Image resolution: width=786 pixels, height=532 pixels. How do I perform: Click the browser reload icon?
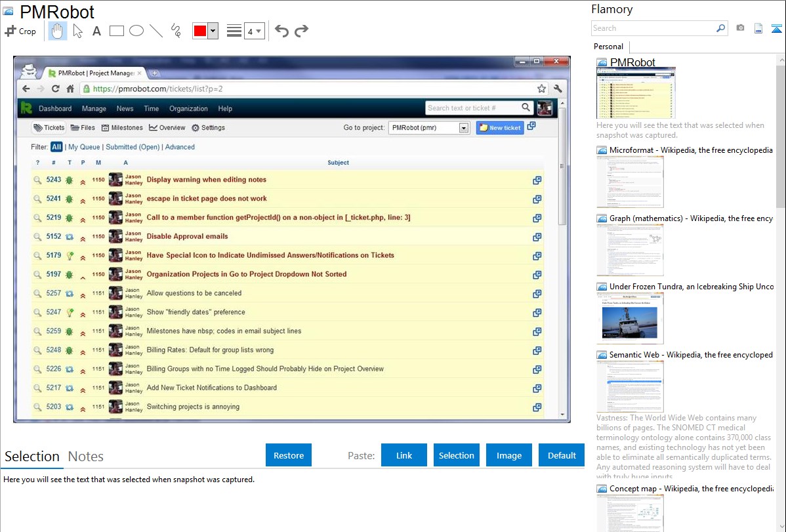coord(56,89)
